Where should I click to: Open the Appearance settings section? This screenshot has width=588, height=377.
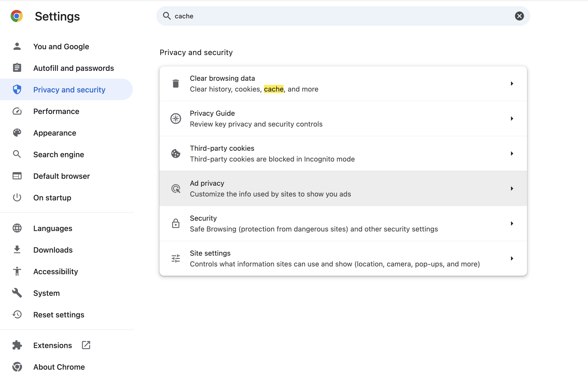coord(55,133)
